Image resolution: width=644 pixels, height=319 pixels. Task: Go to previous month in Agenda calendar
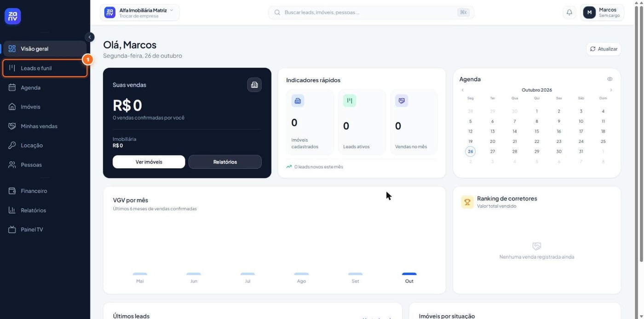462,90
